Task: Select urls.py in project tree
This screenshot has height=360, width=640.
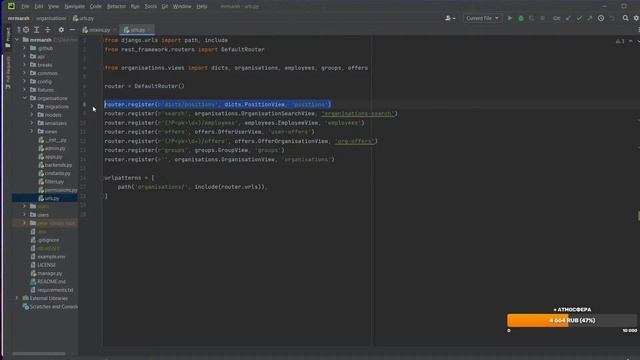Action: point(49,198)
